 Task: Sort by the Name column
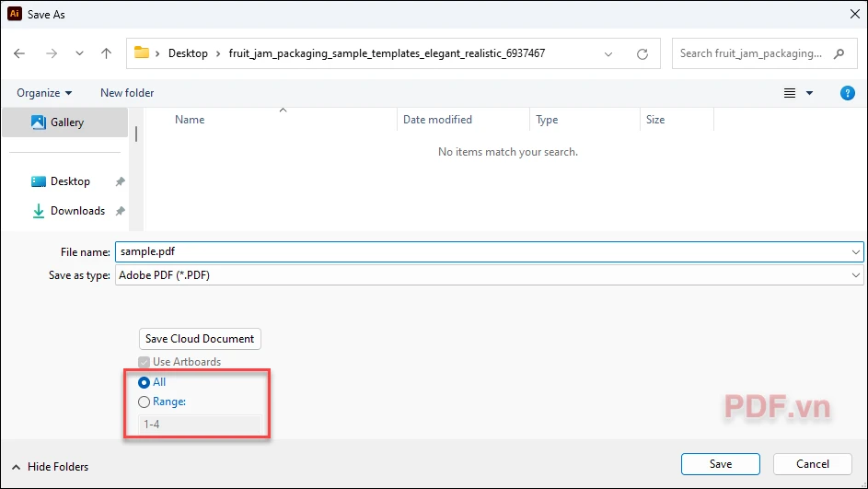point(190,119)
